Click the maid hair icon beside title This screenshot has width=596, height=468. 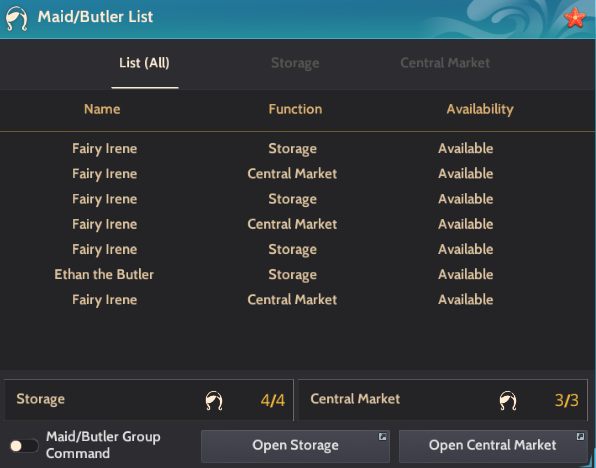(17, 18)
